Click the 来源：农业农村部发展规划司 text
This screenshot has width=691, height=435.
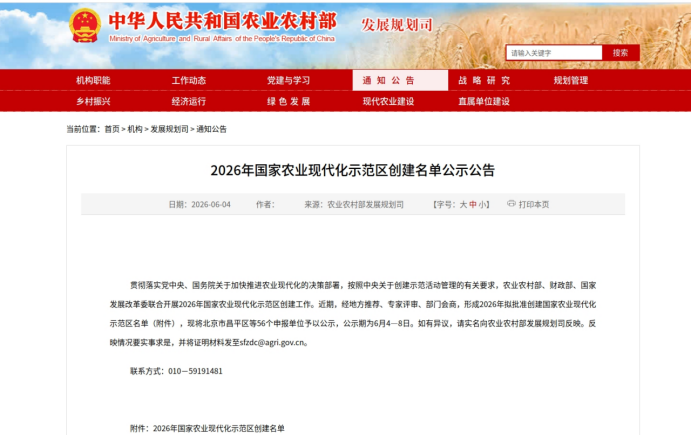(354, 204)
